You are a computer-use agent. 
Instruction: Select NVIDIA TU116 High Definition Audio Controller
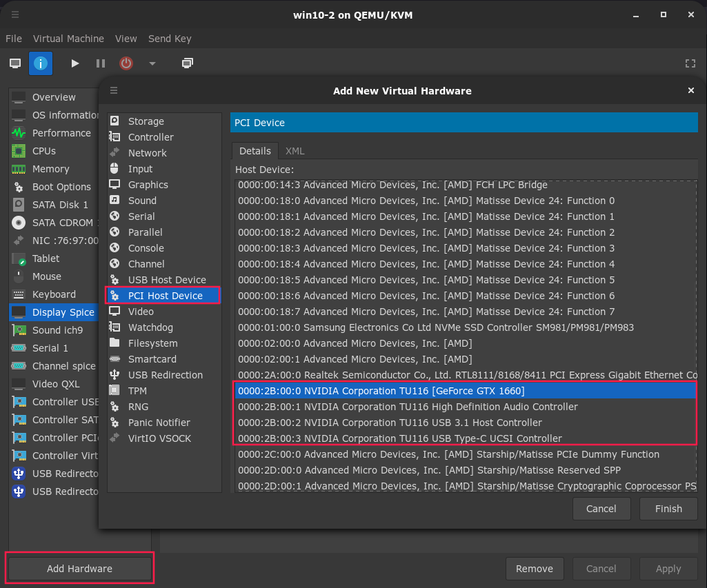point(466,407)
